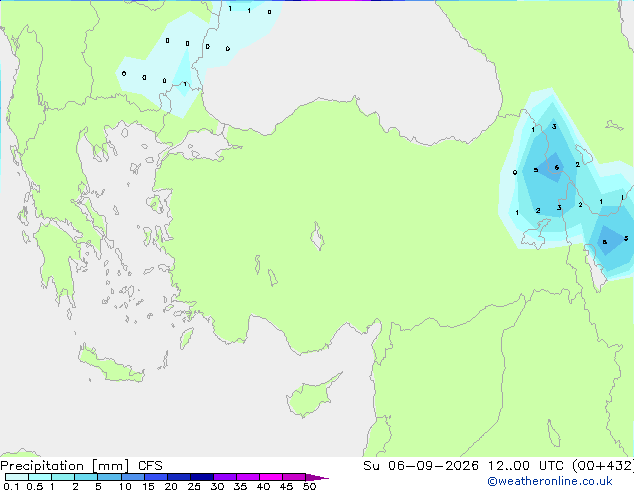
Task: Click the 'Precipitation [mm] CFS' title
Action: [81, 466]
